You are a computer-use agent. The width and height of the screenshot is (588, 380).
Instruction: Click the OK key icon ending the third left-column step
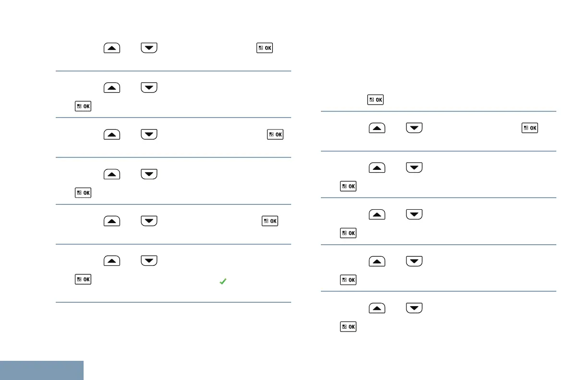tap(275, 135)
